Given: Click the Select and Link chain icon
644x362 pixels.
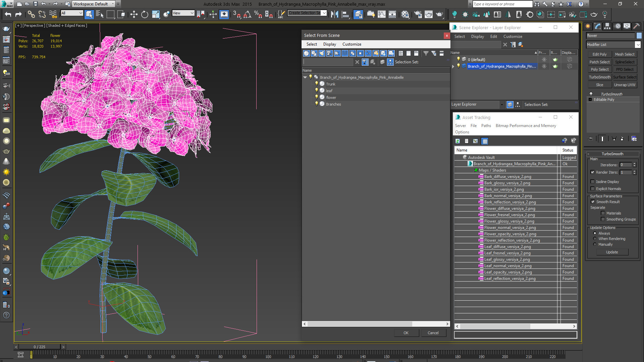Looking at the screenshot, I should coord(31,14).
